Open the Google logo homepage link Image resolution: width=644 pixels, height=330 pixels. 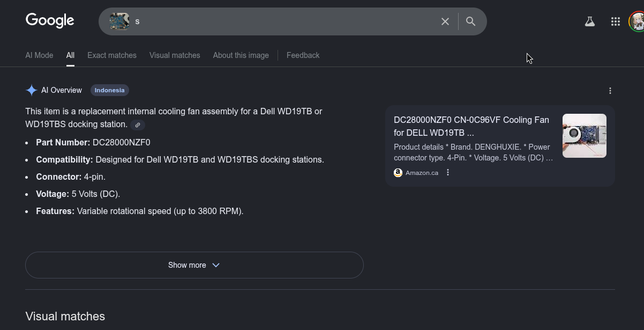(50, 21)
